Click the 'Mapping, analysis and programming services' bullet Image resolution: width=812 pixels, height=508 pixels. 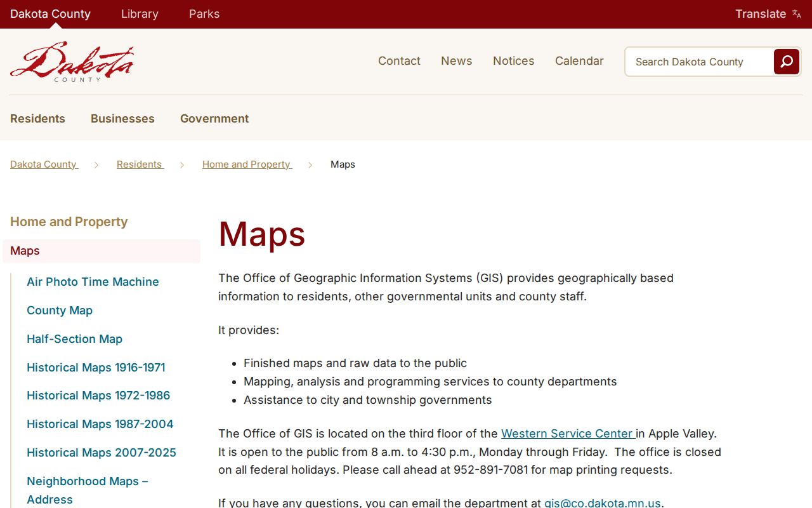(x=430, y=382)
